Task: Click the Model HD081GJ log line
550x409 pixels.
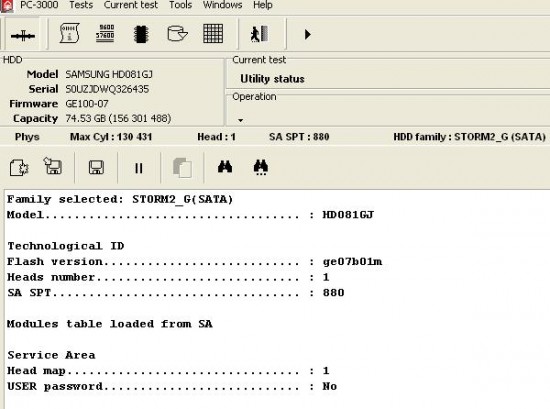Action: coord(190,215)
